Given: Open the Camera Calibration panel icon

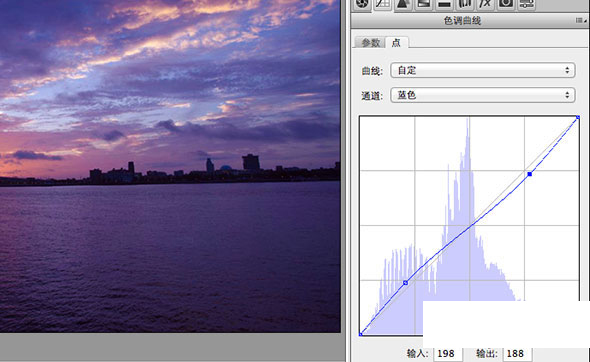Looking at the screenshot, I should (x=506, y=4).
